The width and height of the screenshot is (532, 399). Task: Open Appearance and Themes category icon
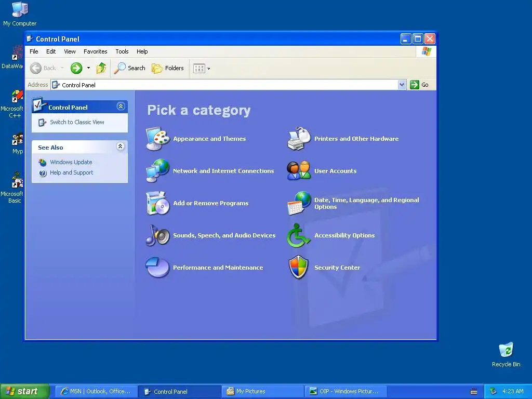(158, 138)
